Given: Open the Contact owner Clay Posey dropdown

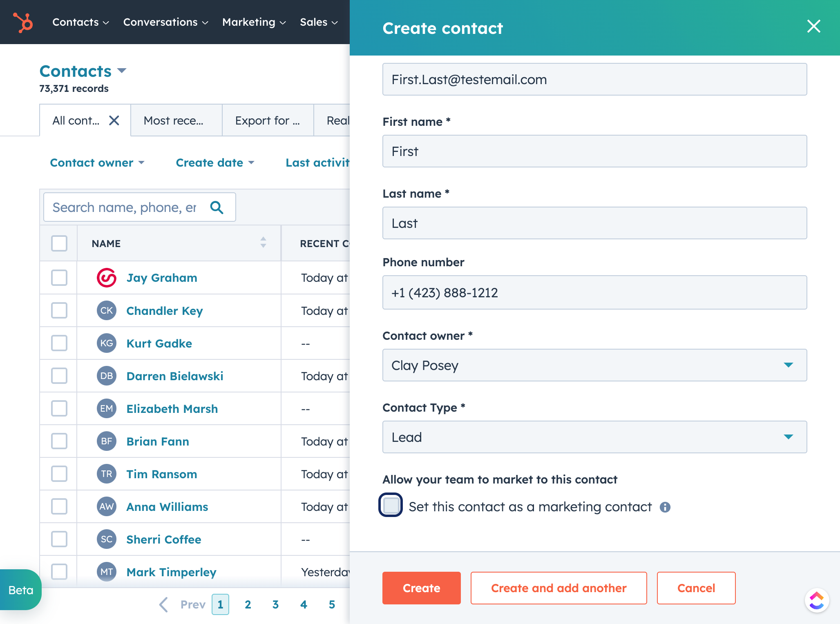Looking at the screenshot, I should tap(594, 365).
